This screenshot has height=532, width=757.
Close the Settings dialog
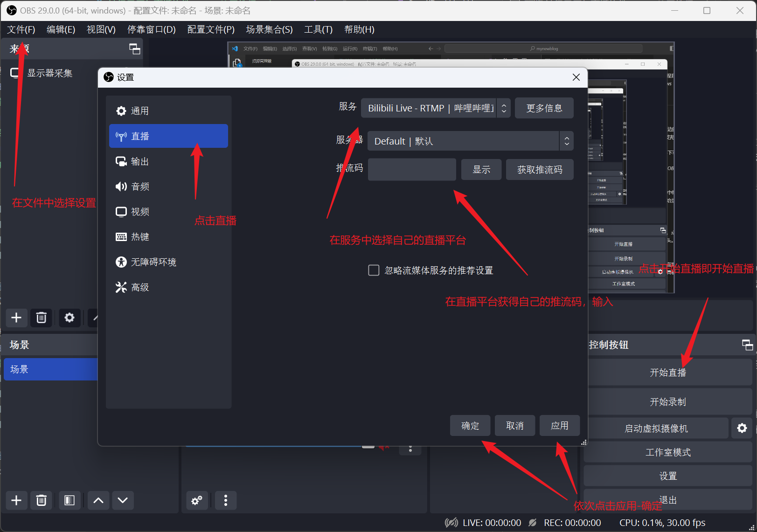coord(576,77)
